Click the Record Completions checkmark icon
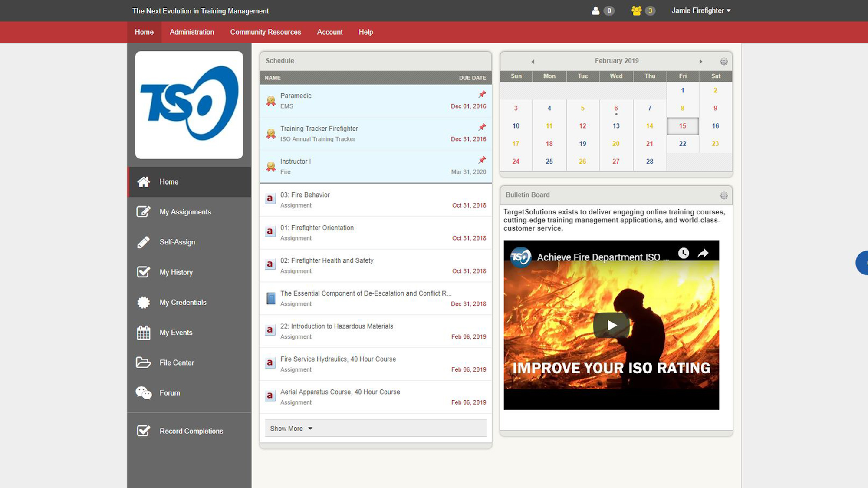This screenshot has width=868, height=488. pyautogui.click(x=144, y=431)
